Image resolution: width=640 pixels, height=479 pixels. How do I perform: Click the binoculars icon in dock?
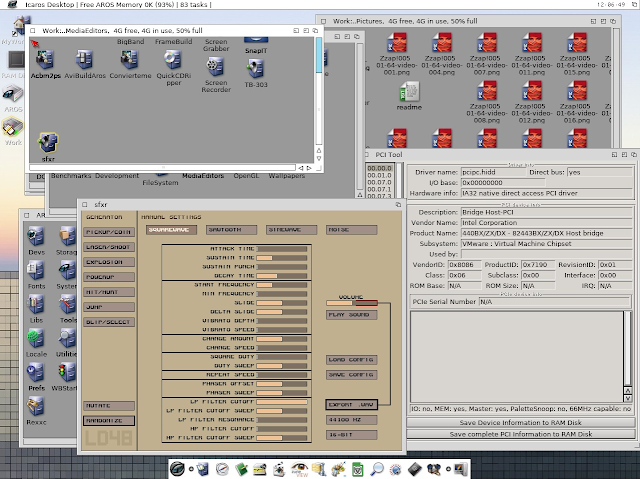click(x=433, y=469)
